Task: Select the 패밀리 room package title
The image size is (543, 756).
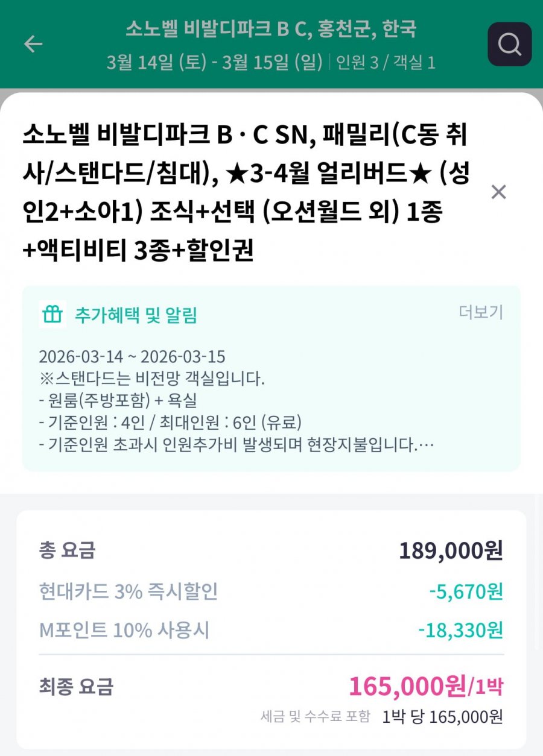Action: (x=247, y=193)
